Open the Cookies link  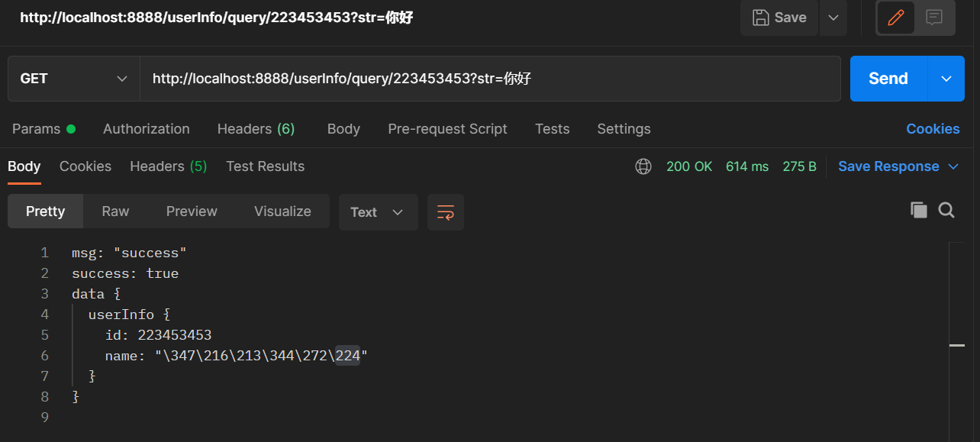click(933, 129)
